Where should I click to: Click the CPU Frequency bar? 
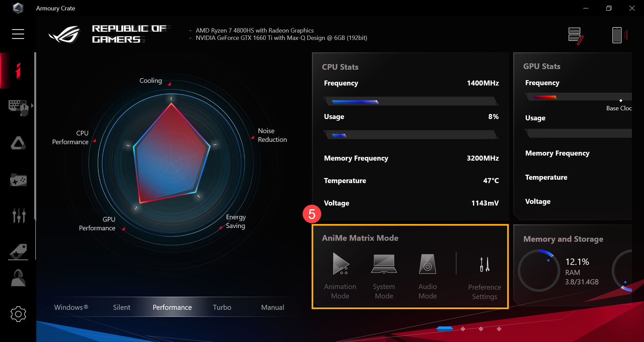(x=411, y=101)
